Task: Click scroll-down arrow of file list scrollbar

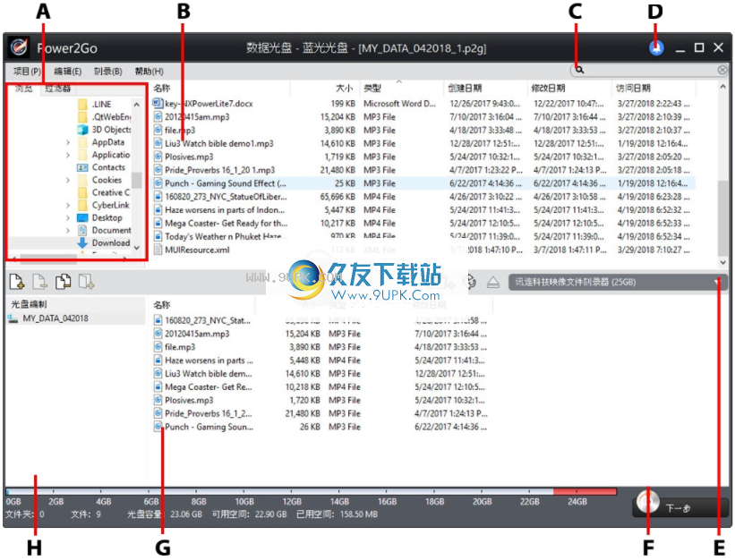Action: coord(722,262)
